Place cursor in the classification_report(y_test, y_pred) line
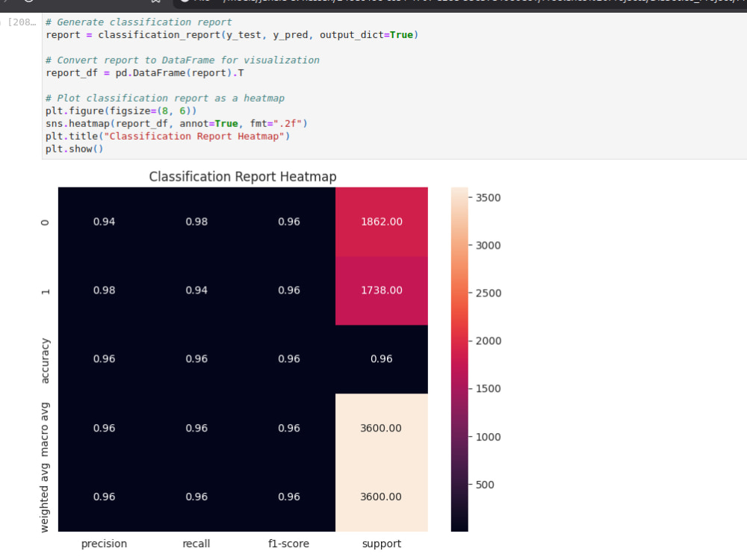 pyautogui.click(x=232, y=35)
